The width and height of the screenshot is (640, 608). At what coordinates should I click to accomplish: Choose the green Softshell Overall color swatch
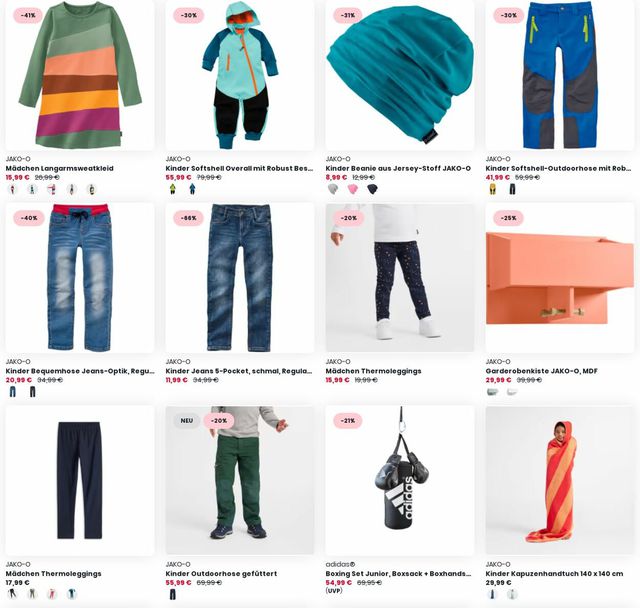[173, 189]
